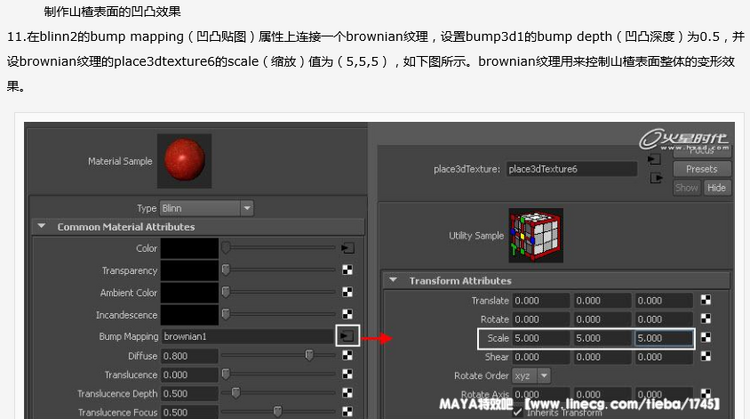
Task: Collapse the Transform Attributes section
Action: 394,281
